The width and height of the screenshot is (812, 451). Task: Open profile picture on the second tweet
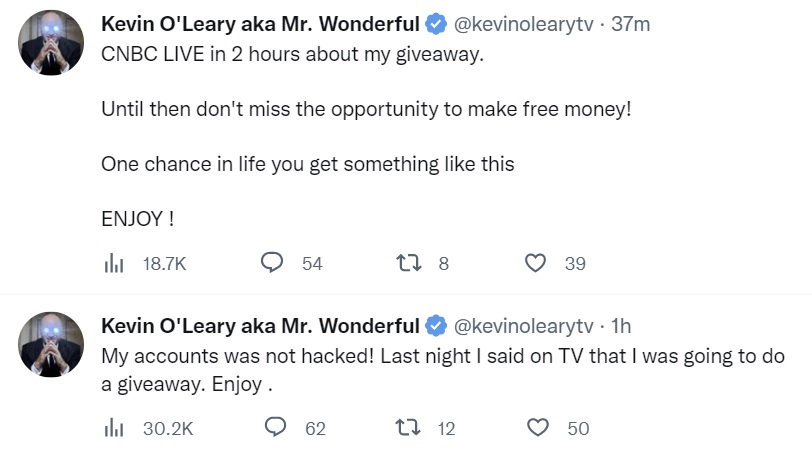[51, 346]
